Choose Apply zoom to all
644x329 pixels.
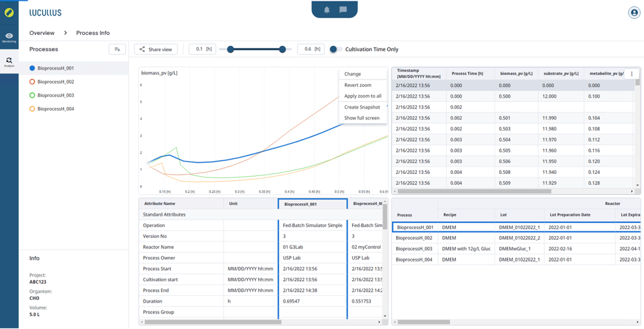point(363,96)
